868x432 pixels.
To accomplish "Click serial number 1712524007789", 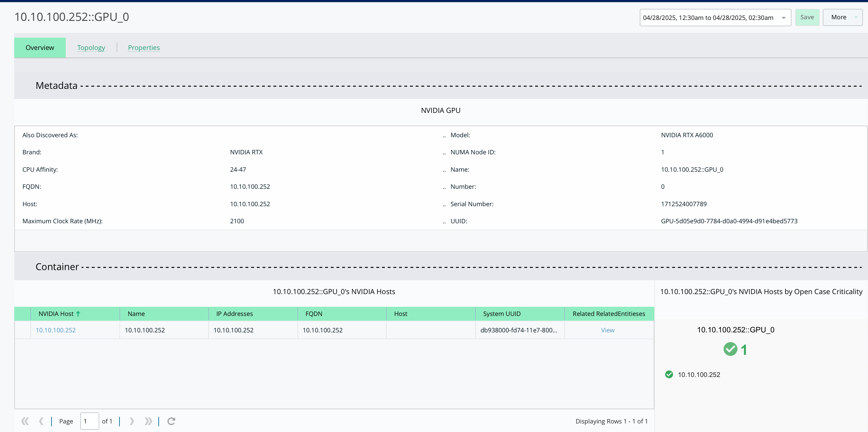I will pos(684,204).
